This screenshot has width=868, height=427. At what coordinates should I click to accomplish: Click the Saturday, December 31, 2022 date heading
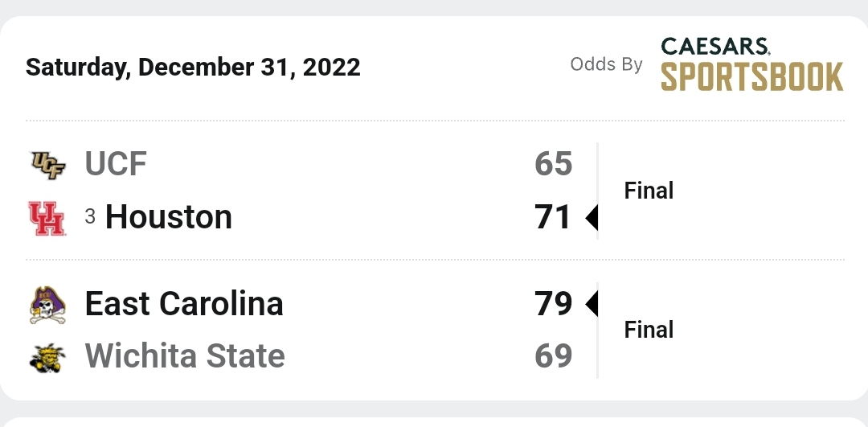(x=193, y=68)
